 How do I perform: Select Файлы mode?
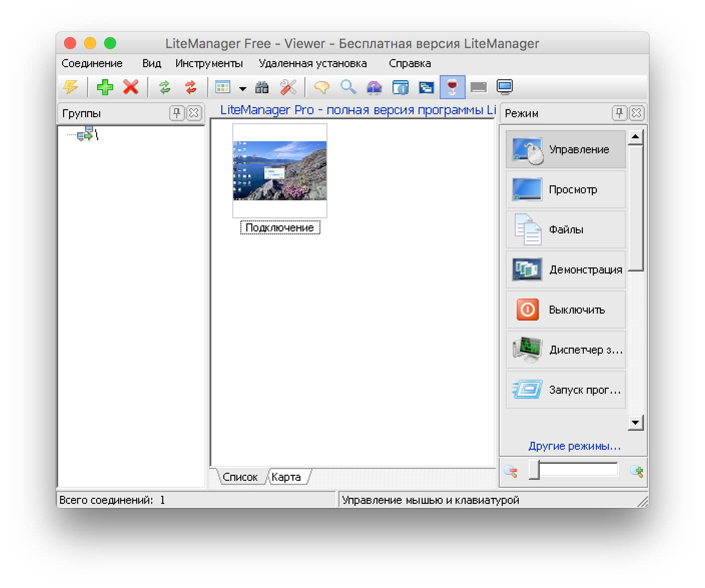click(566, 229)
